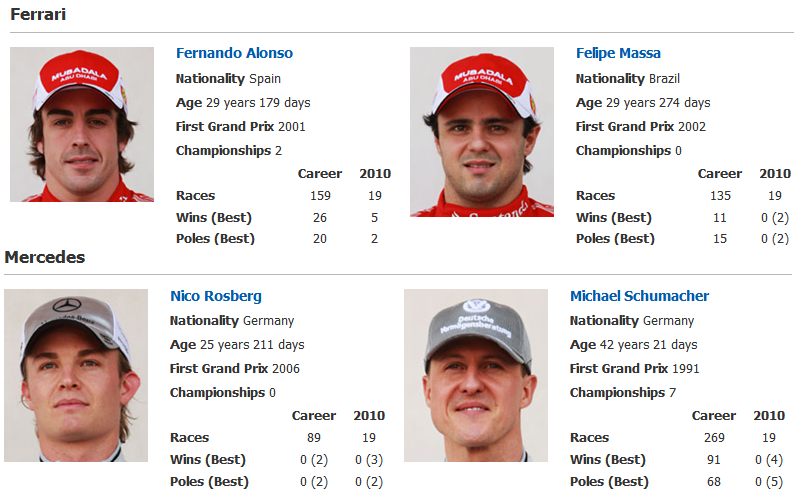Screen dimensions: 794x499
Task: Open the Nico Rosberg driver link
Action: point(216,296)
